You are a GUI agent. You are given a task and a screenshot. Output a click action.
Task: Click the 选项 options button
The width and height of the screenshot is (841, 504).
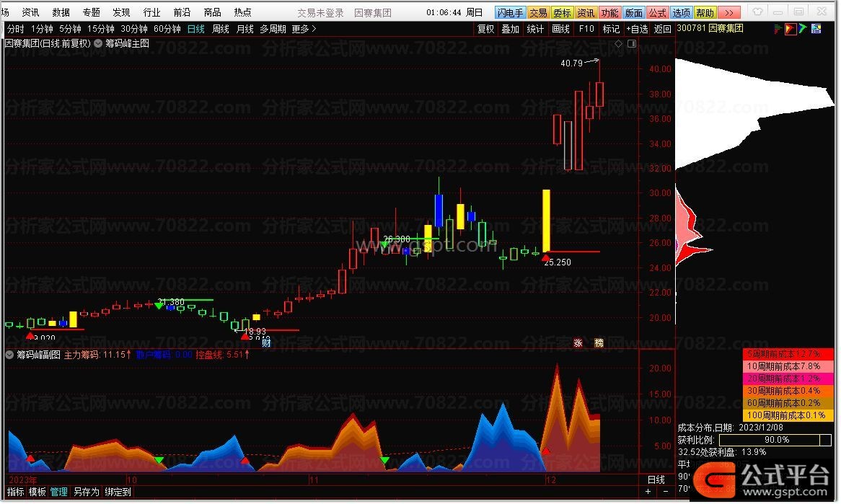point(681,12)
